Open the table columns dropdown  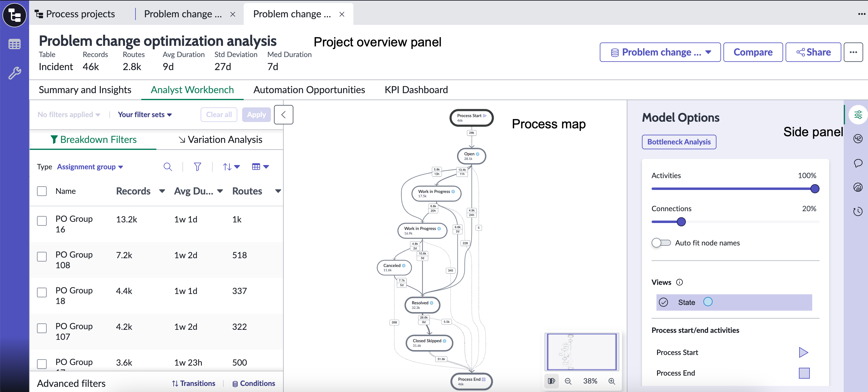(260, 167)
